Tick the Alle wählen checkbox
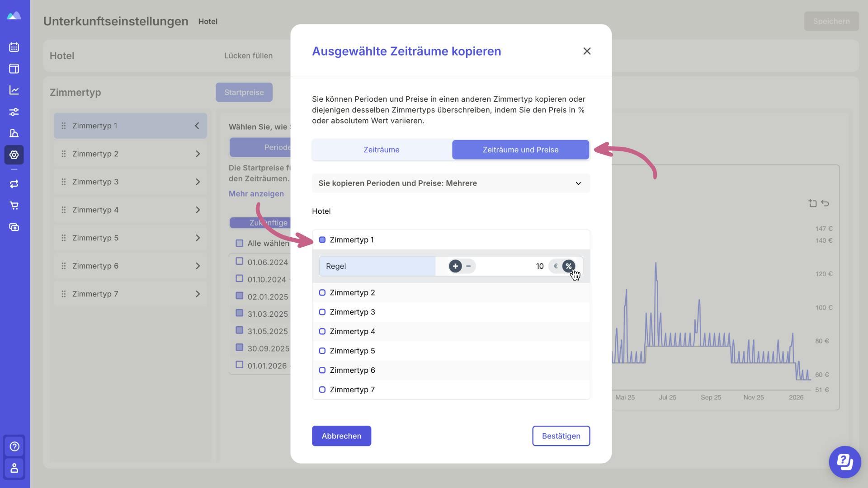 click(240, 243)
